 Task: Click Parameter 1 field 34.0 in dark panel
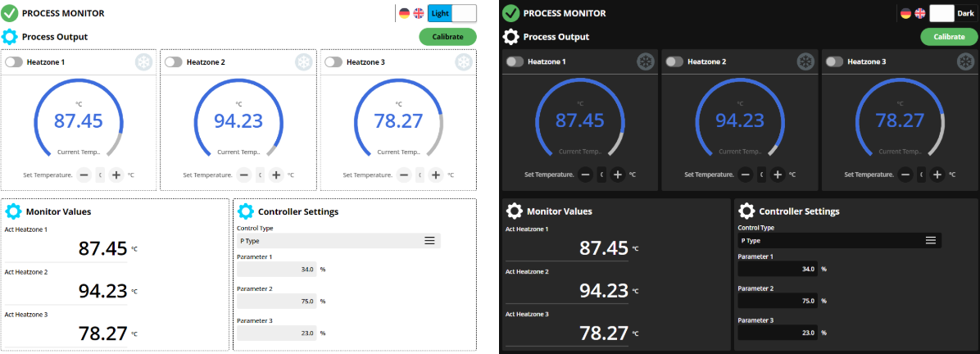[x=778, y=269]
